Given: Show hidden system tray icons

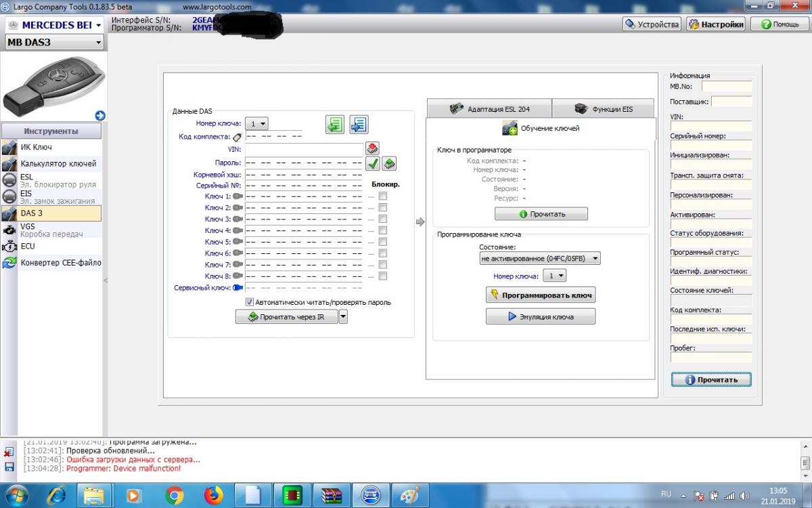Looking at the screenshot, I should point(682,496).
